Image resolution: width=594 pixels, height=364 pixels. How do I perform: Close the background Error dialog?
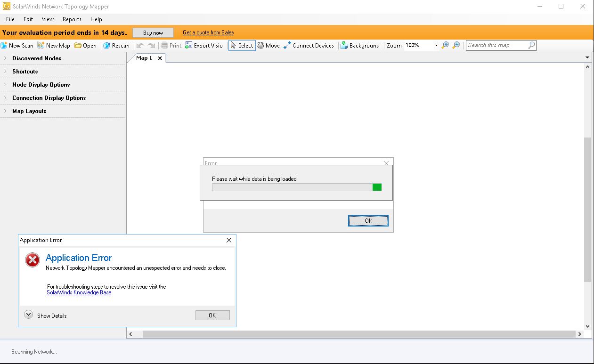coord(386,163)
